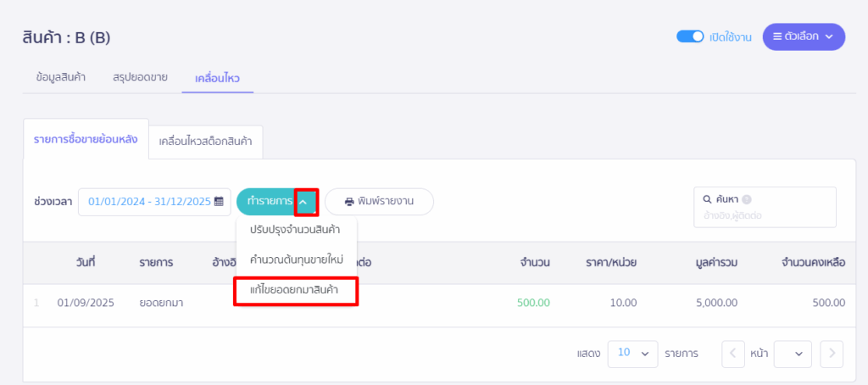Click the search help question icon
868x385 pixels.
click(747, 200)
